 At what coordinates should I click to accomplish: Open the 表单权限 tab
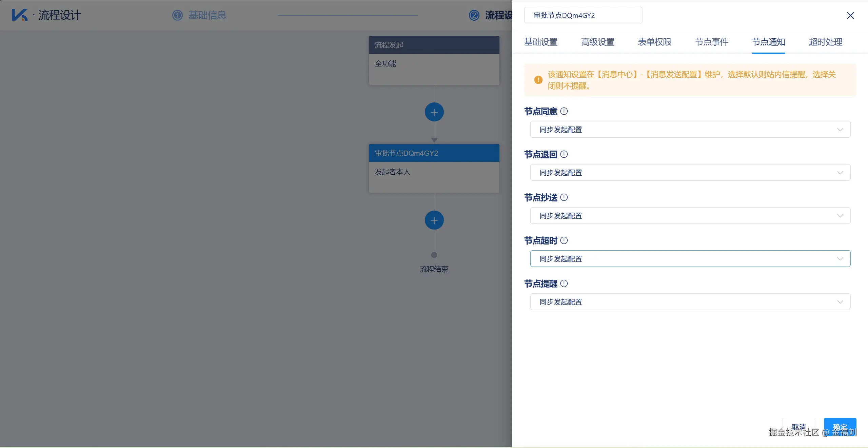pyautogui.click(x=654, y=42)
